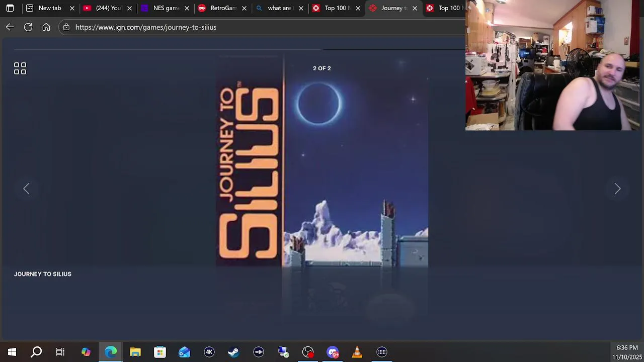Open Task View in taskbar
This screenshot has height=362, width=644.
pos(60,352)
